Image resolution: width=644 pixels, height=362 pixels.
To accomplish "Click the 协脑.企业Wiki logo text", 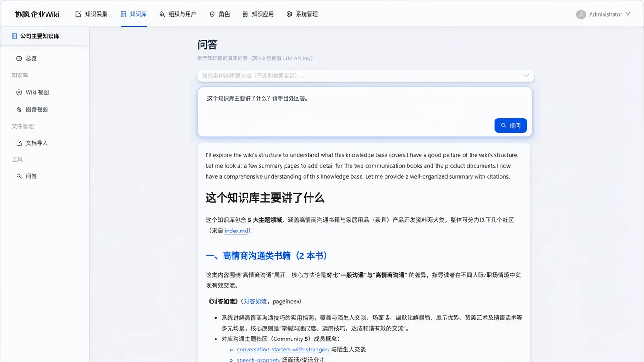I will pyautogui.click(x=37, y=14).
